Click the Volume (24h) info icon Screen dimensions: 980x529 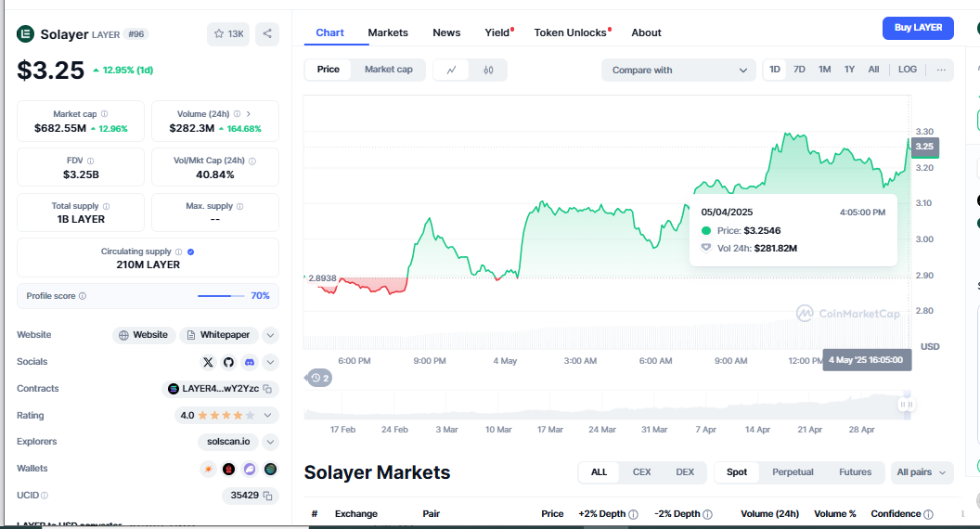[237, 114]
